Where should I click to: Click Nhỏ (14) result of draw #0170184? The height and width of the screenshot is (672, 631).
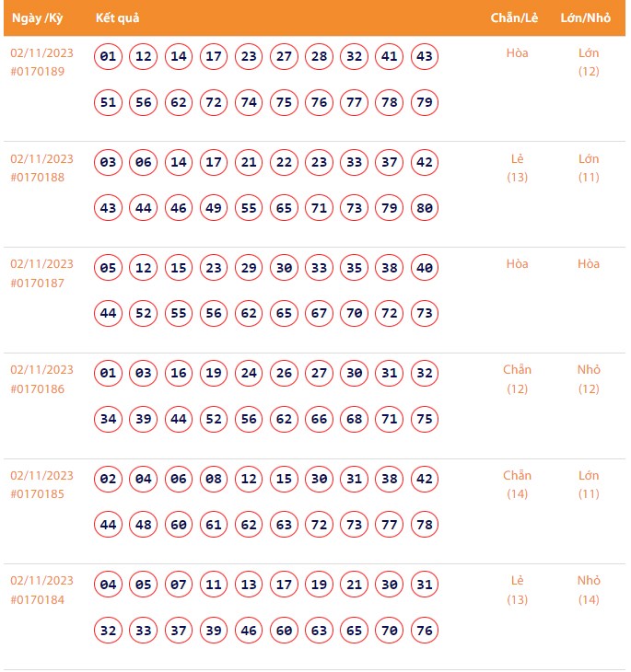589,590
